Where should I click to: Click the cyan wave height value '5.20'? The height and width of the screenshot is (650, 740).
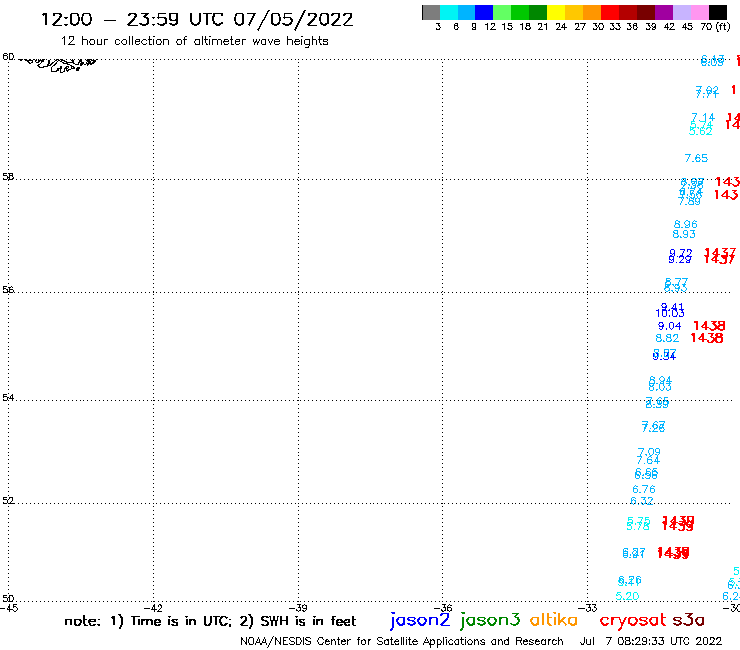(627, 596)
